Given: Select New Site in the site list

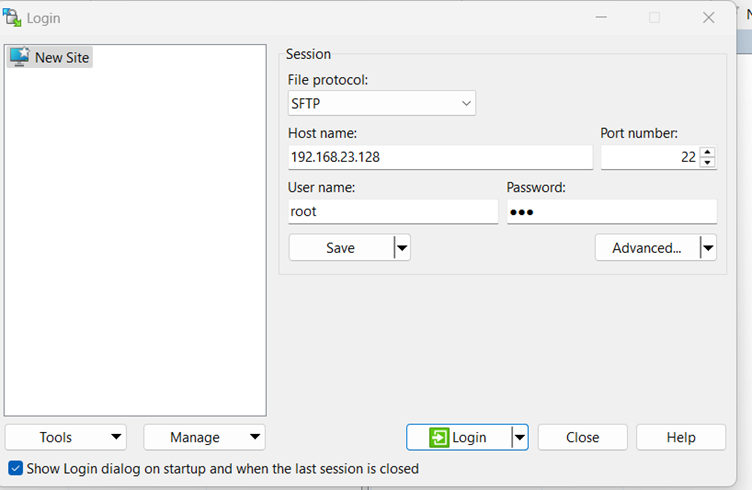Looking at the screenshot, I should pyautogui.click(x=62, y=57).
